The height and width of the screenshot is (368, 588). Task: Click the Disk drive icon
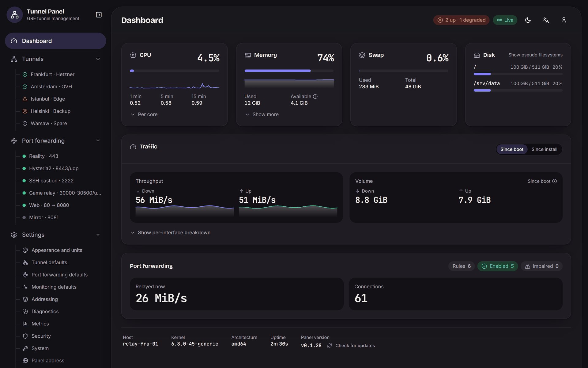point(477,55)
